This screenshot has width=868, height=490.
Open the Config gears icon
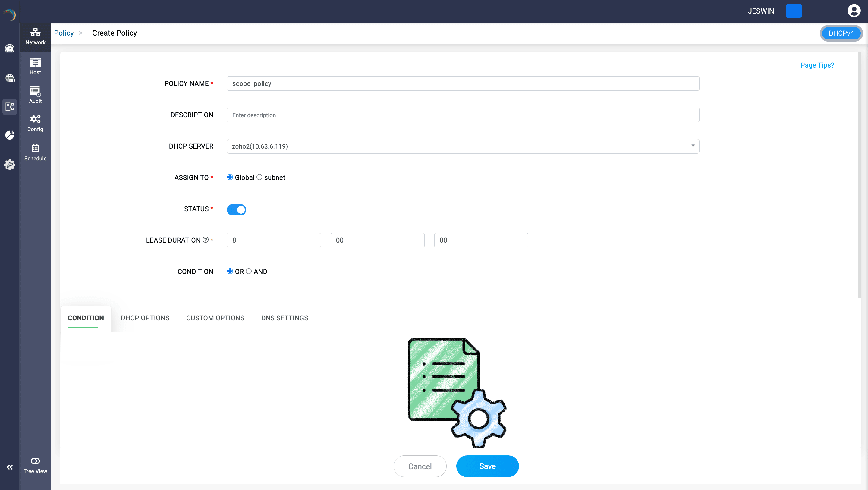(35, 123)
